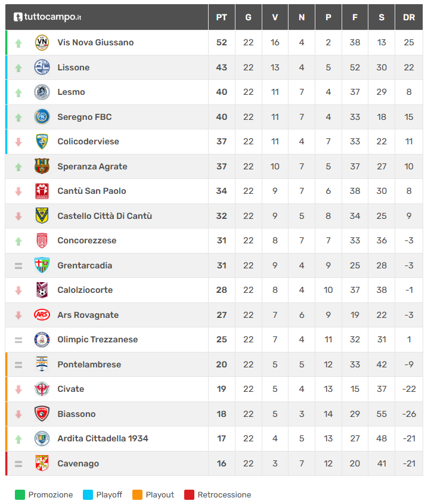This screenshot has height=504, width=431.
Task: Open Castello Città Di Cantù link
Action: pyautogui.click(x=104, y=216)
